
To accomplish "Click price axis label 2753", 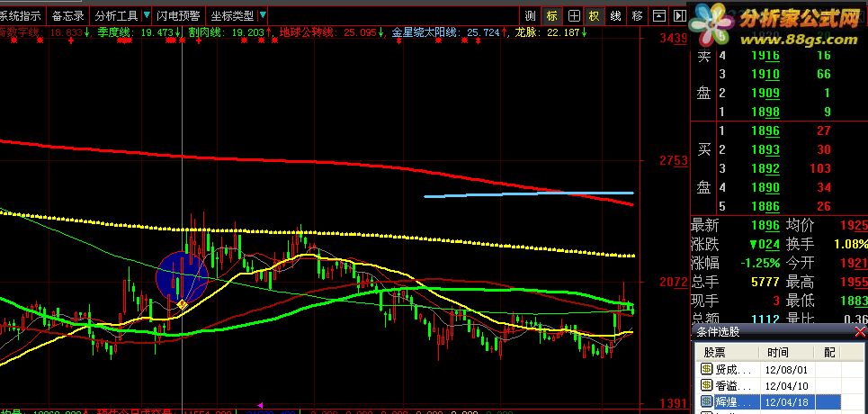I will (673, 161).
